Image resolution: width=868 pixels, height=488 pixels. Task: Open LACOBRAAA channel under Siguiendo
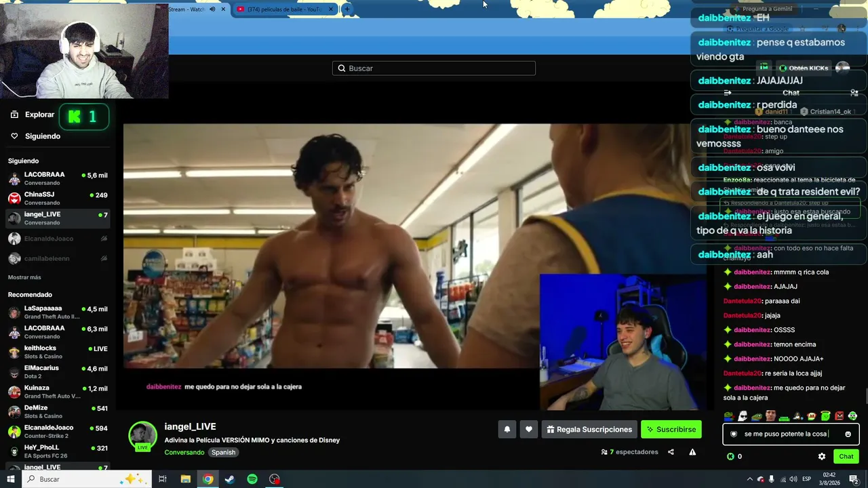(x=58, y=178)
